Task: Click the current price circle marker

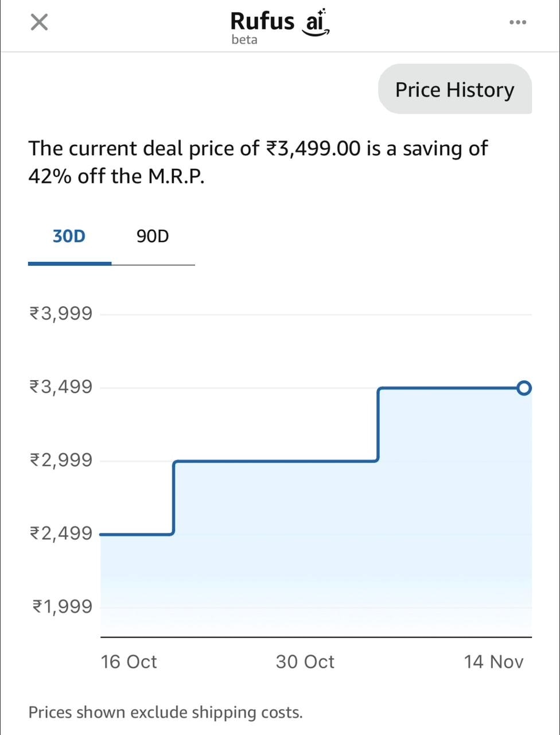Action: 524,388
